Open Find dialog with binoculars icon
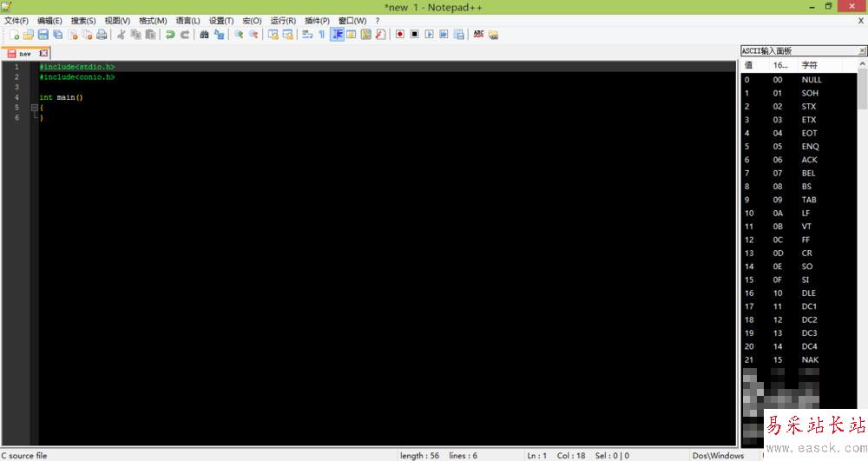Screen dimensions: 868x461 coord(204,35)
